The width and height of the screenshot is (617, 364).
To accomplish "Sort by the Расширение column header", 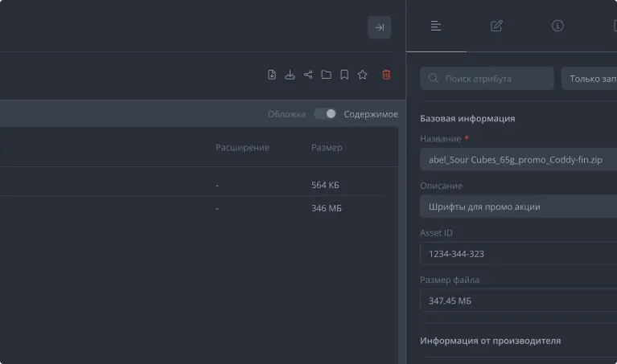I will (x=242, y=147).
